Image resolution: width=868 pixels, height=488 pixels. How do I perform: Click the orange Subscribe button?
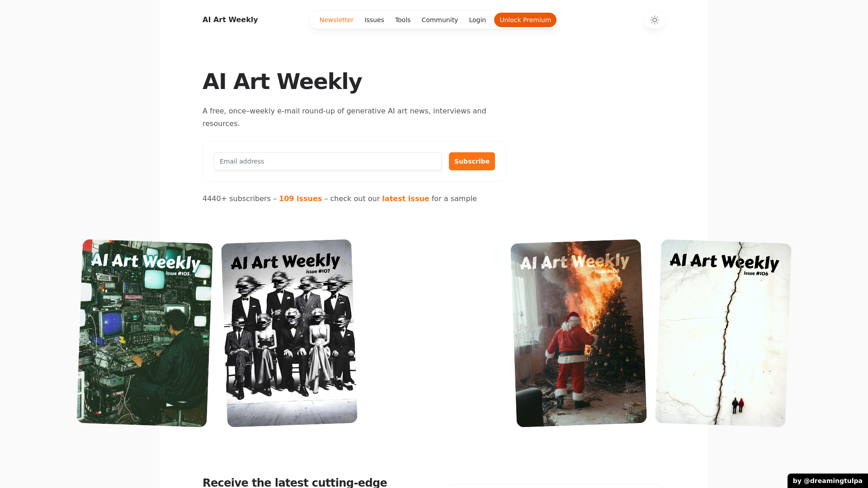pos(472,161)
